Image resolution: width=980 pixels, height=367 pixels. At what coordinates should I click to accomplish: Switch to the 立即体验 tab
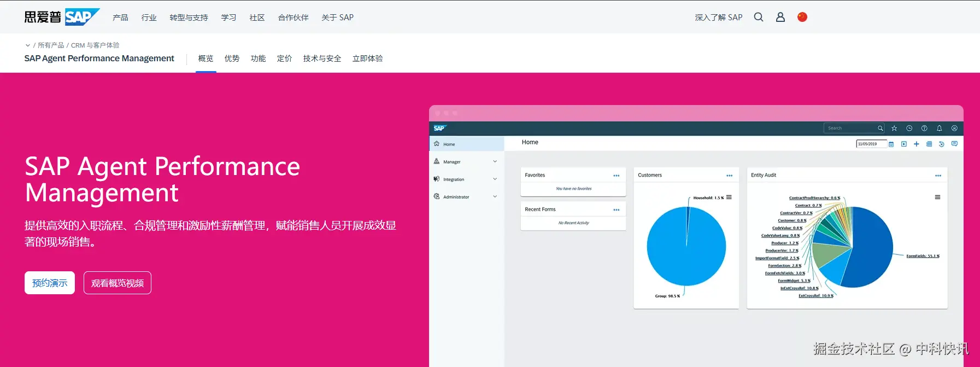(367, 59)
